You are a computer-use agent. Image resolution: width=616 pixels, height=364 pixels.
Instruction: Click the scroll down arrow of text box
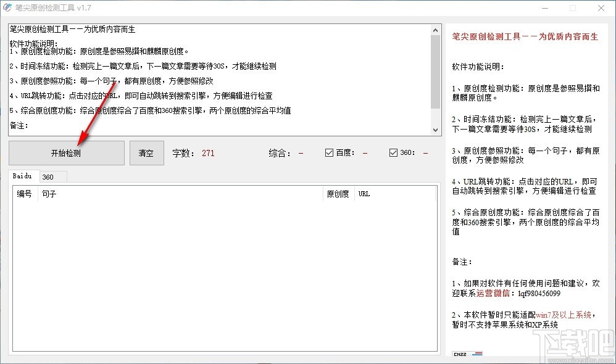[435, 130]
